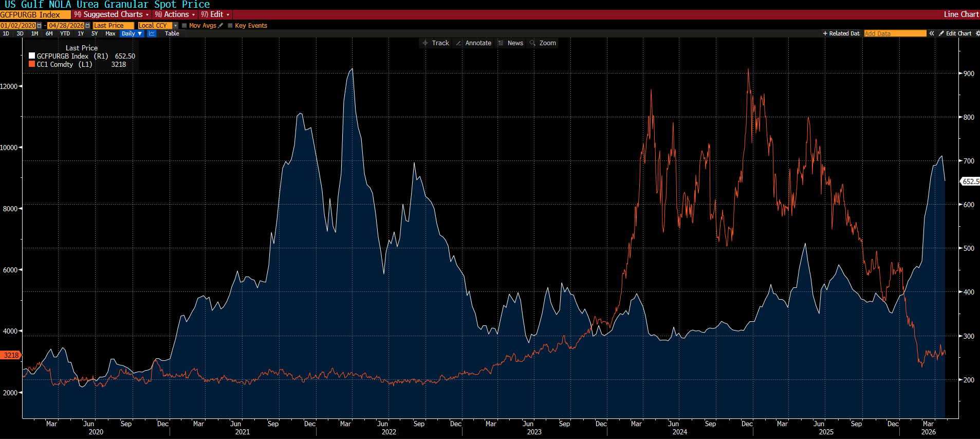The width and height of the screenshot is (980, 439).
Task: Activate the Zoom magnifier tool
Action: point(543,43)
